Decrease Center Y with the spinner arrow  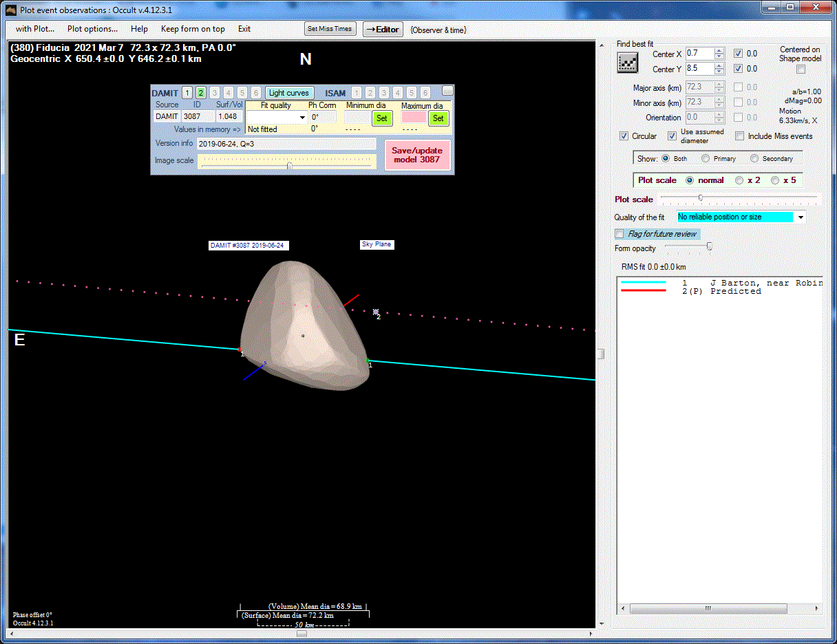click(x=719, y=72)
